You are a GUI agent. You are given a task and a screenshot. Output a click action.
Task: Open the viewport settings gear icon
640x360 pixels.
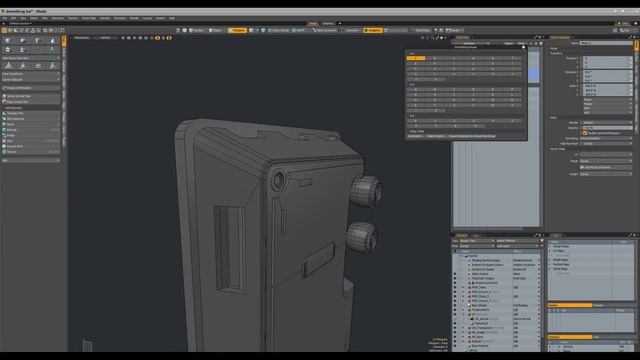point(442,38)
